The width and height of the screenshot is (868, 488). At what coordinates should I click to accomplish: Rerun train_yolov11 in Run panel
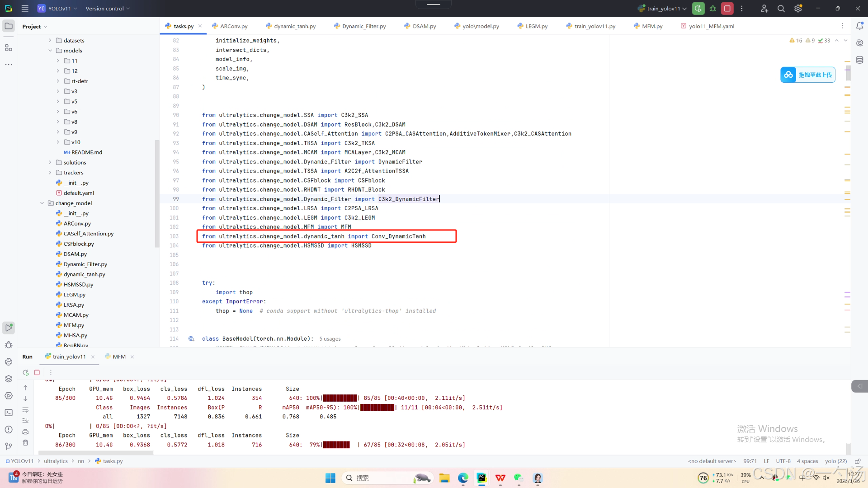click(x=26, y=373)
